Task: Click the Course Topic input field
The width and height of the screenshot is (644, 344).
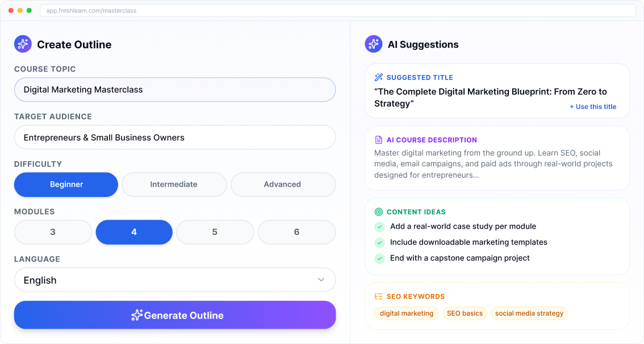Action: [175, 90]
